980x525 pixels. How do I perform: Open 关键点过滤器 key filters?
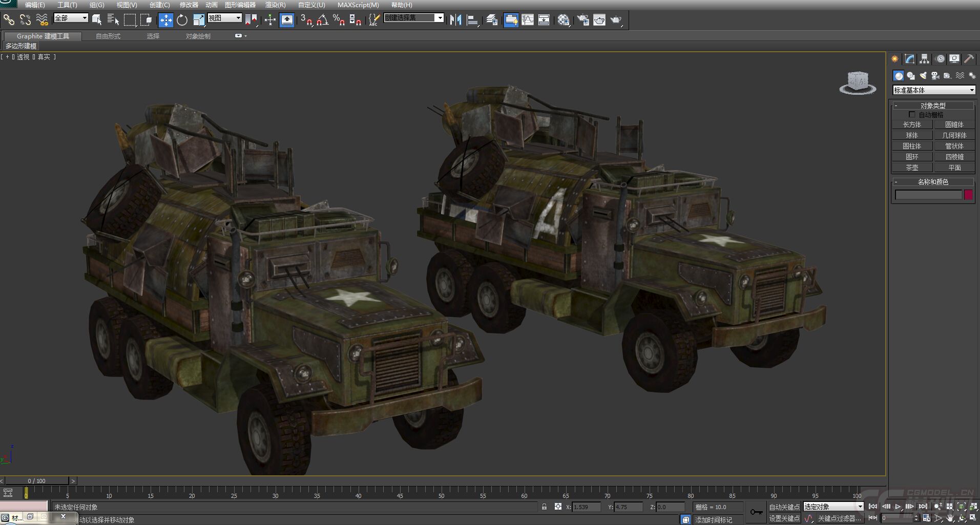pos(840,518)
